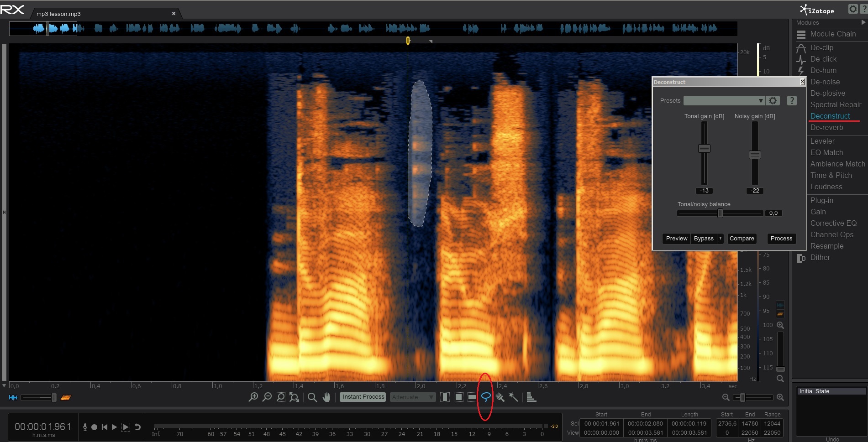Play the audio file
Image resolution: width=868 pixels, height=442 pixels.
tap(115, 427)
